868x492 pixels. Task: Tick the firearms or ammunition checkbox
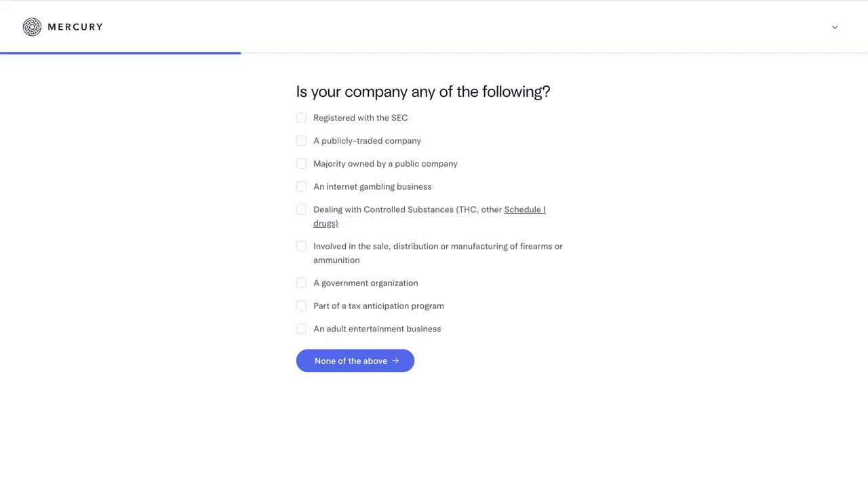[301, 247]
